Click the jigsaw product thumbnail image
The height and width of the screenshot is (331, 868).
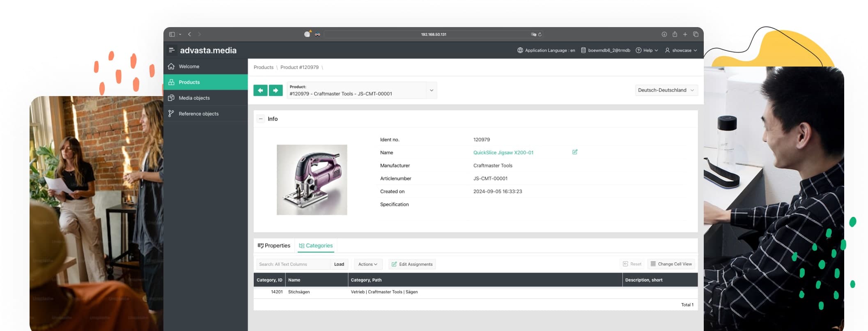(312, 179)
